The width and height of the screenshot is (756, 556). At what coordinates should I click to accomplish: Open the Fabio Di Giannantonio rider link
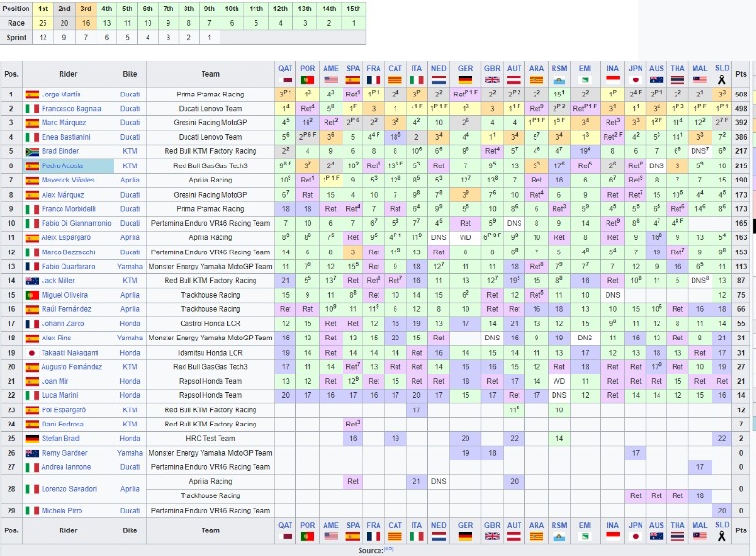[x=77, y=223]
